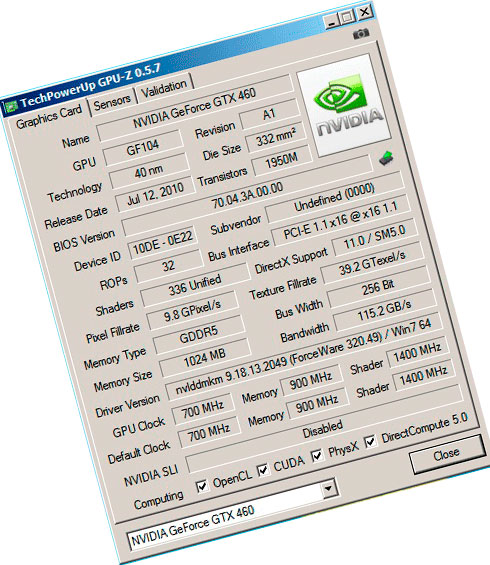Click the Memory Type value GDDR5
Viewport: 490px width, 565px height.
click(x=199, y=335)
